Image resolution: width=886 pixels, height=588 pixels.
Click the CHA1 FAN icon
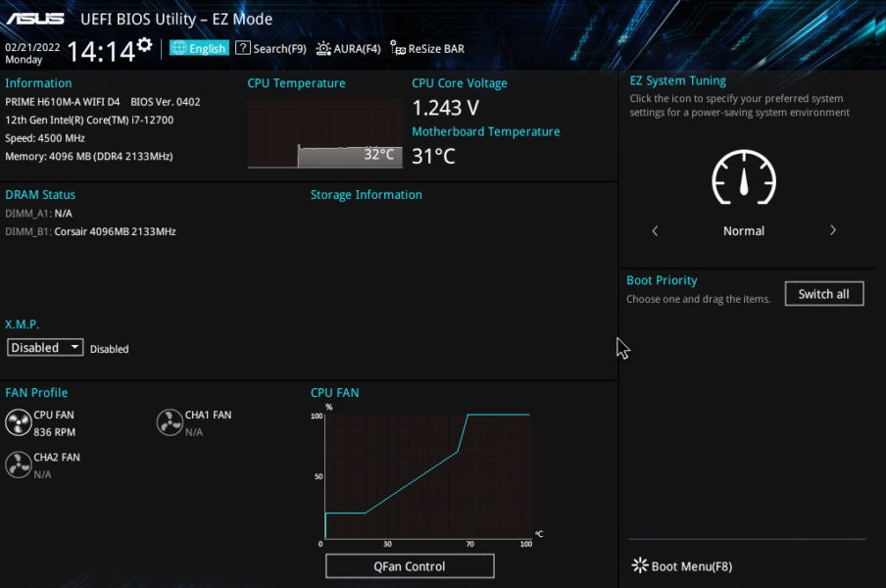pyautogui.click(x=170, y=422)
